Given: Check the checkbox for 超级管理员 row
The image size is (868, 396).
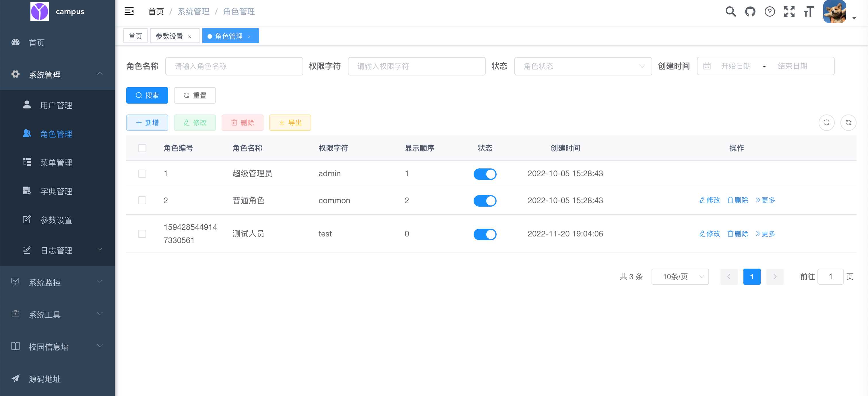Looking at the screenshot, I should (x=142, y=173).
